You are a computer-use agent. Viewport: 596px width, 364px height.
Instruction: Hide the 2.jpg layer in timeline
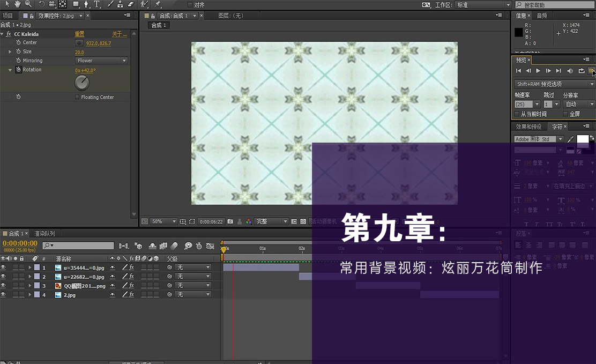[3, 295]
